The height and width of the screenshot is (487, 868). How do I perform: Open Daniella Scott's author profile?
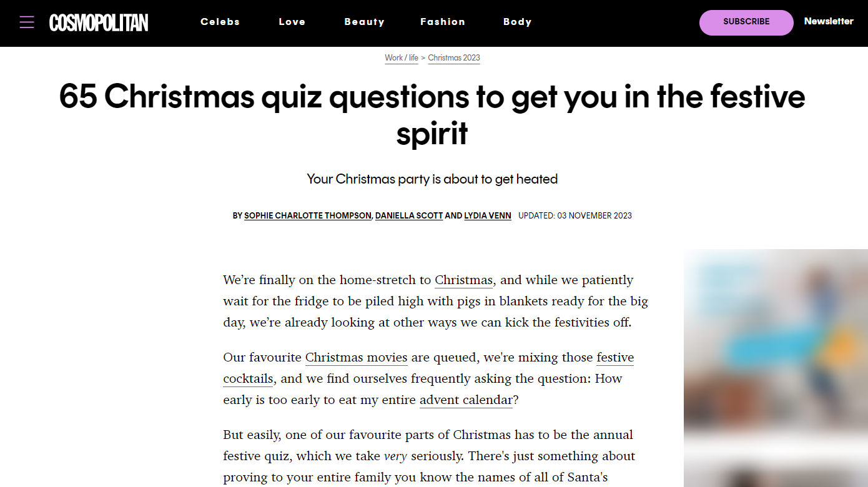(409, 215)
